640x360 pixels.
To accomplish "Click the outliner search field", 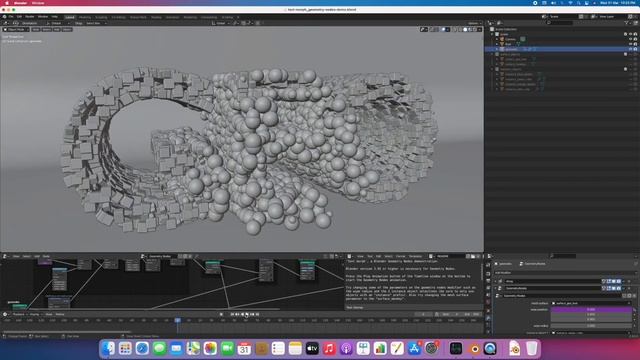I will (x=559, y=23).
